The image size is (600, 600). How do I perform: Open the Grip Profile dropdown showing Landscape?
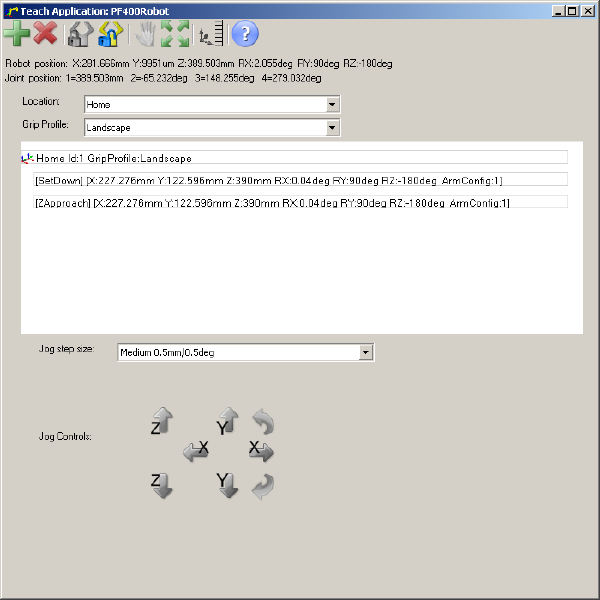pos(332,128)
